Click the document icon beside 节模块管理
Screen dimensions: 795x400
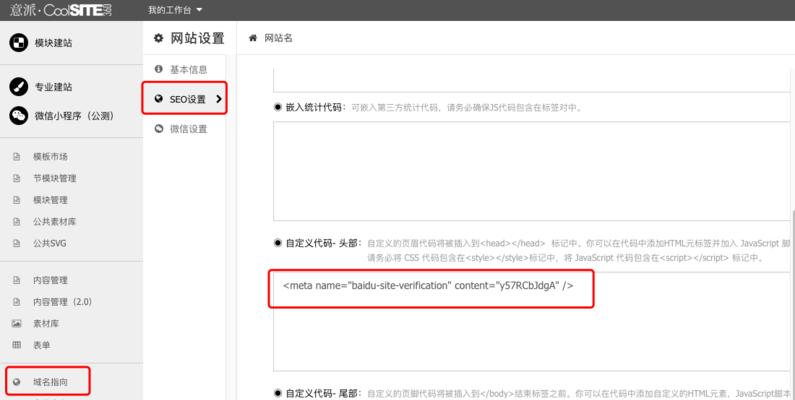pyautogui.click(x=16, y=178)
